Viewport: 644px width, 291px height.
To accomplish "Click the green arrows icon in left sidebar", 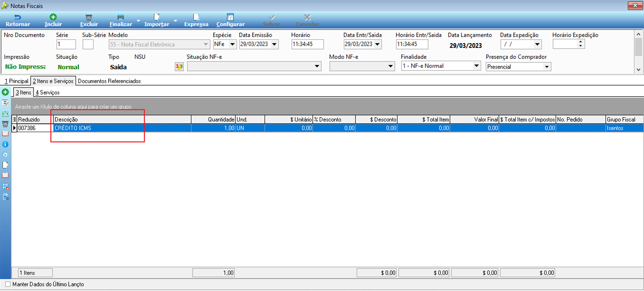I will [x=5, y=114].
